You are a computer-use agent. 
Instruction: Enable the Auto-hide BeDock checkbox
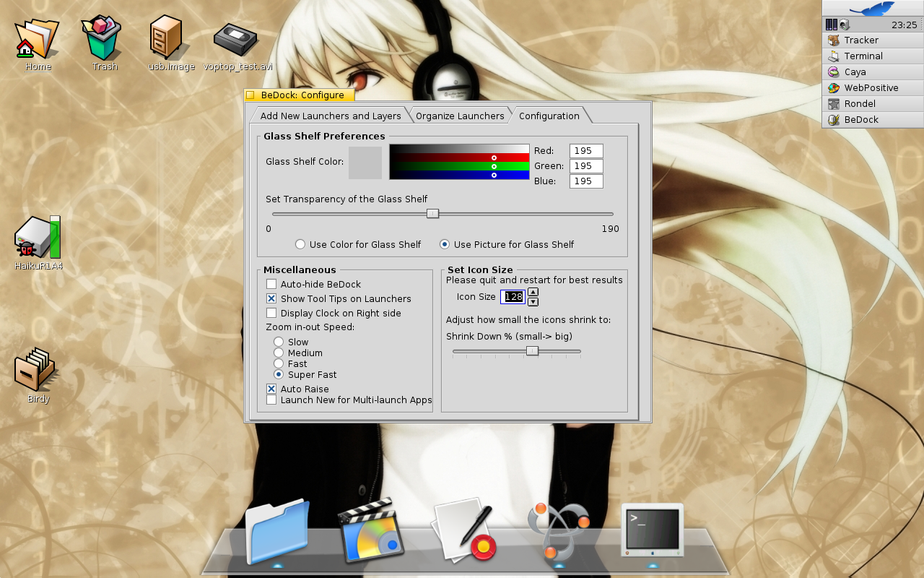click(x=271, y=284)
